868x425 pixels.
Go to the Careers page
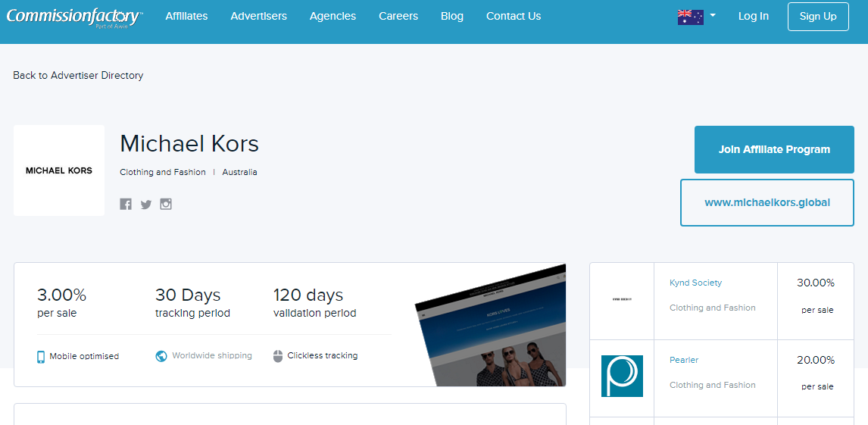click(398, 16)
